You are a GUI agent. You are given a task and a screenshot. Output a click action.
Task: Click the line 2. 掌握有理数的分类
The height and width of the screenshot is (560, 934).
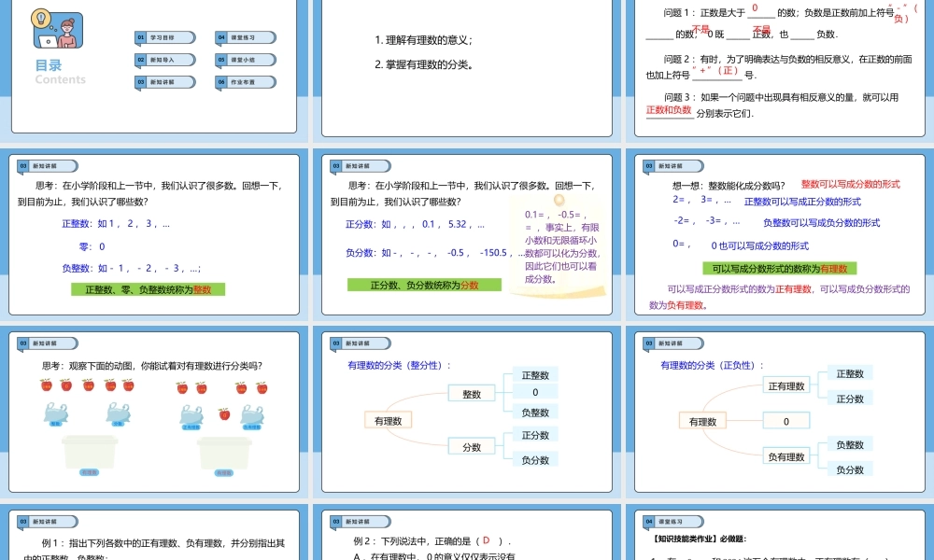424,64
